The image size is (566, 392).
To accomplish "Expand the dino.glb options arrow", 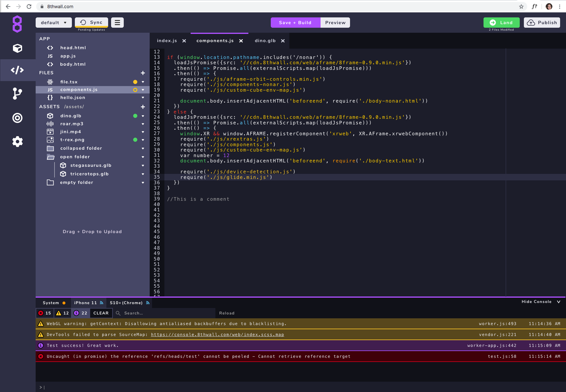I will click(x=143, y=116).
